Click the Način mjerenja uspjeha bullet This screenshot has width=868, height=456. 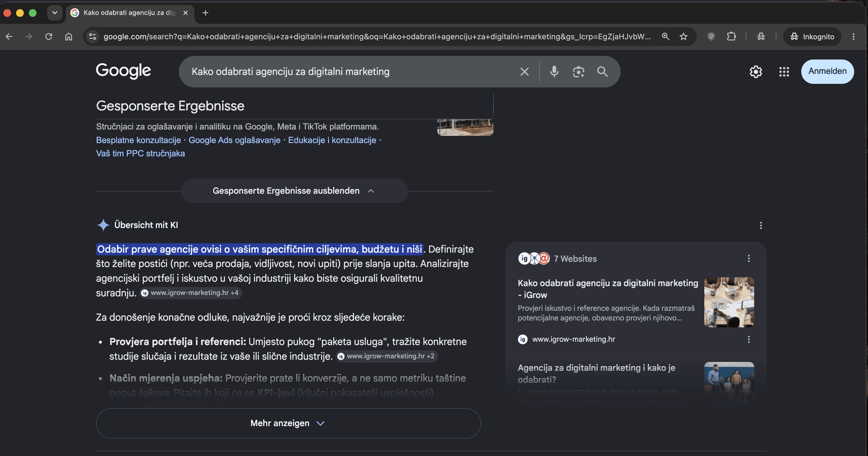(x=288, y=385)
